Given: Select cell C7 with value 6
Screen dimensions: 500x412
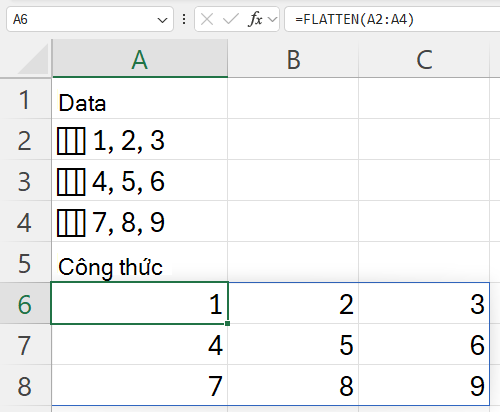Looking at the screenshot, I should tap(424, 344).
